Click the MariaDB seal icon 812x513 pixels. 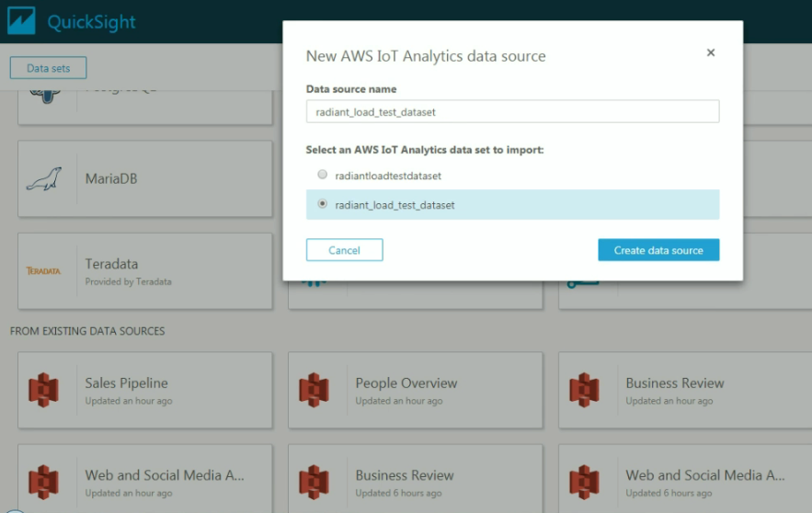pos(43,179)
